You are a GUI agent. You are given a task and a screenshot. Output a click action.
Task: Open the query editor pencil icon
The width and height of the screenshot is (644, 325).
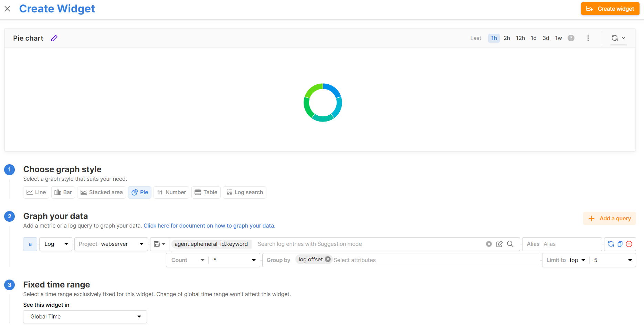(499, 244)
